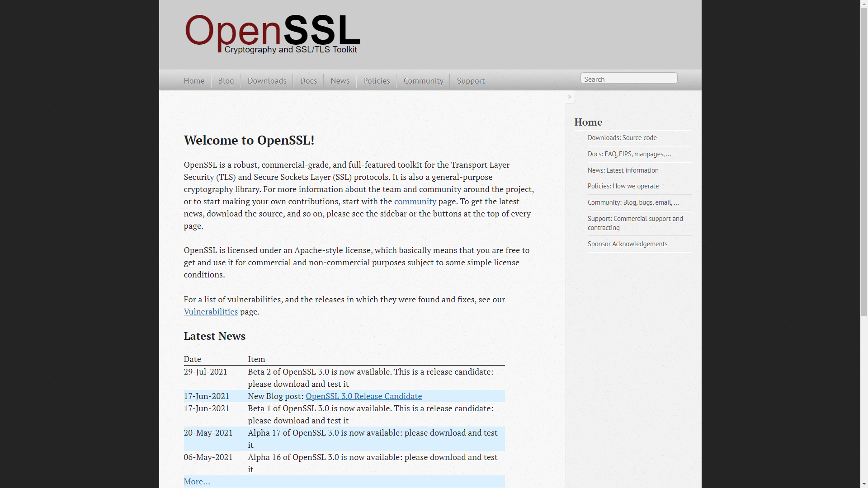Go to Blog in navigation bar

click(226, 81)
